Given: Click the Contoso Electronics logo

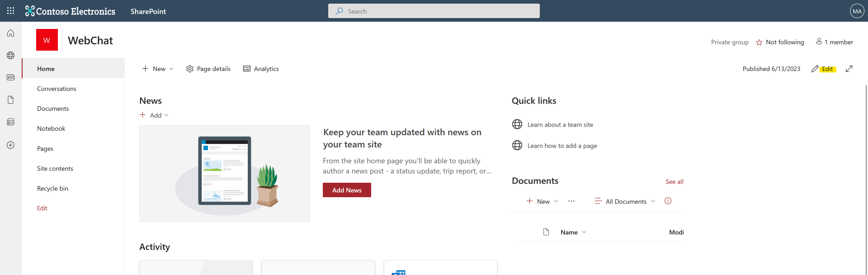Looking at the screenshot, I should pos(70,11).
